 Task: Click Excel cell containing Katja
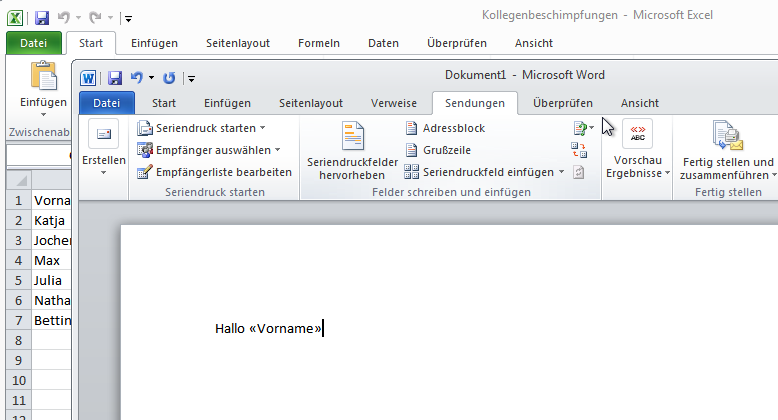point(52,220)
